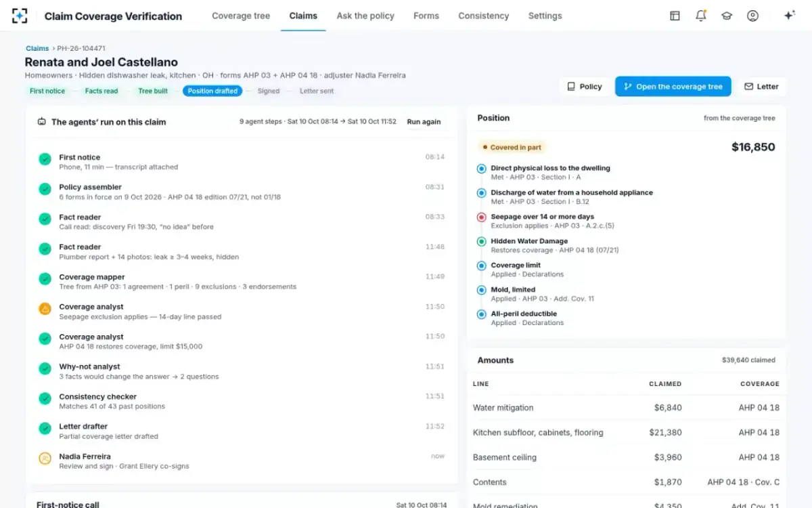812x508 pixels.
Task: Click the blue node for Discharge of water
Action: pos(481,193)
